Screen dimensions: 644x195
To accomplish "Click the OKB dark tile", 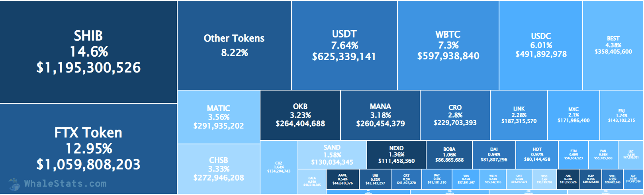I will (300, 115).
